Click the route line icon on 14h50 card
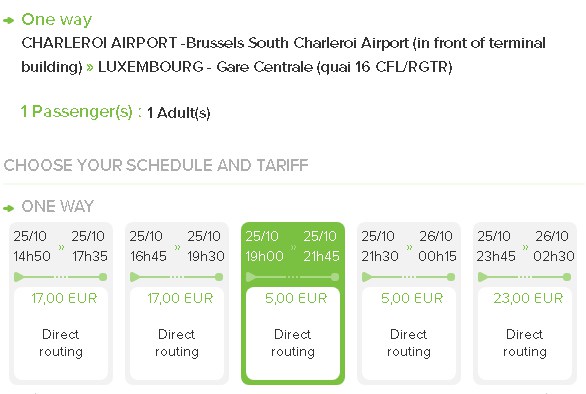586x394 pixels. point(61,277)
